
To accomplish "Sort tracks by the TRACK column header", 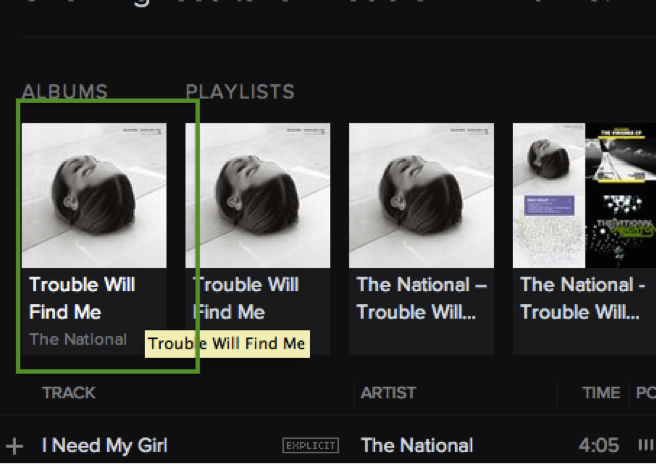I will (68, 393).
